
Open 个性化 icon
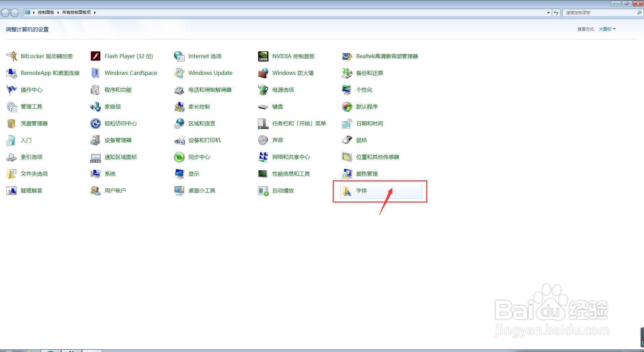(347, 90)
